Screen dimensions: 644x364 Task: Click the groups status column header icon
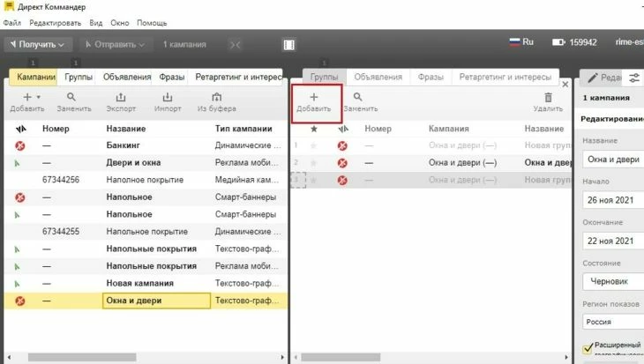tap(343, 130)
